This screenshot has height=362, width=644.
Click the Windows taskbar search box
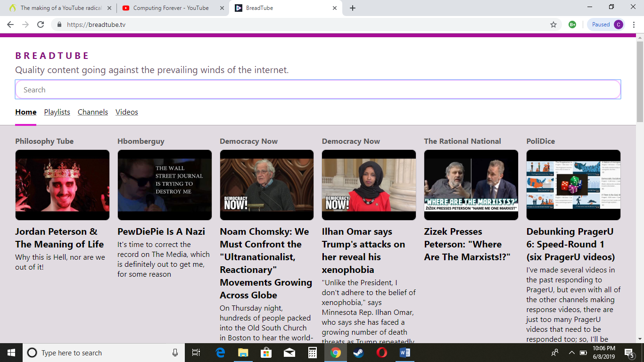tap(104, 353)
